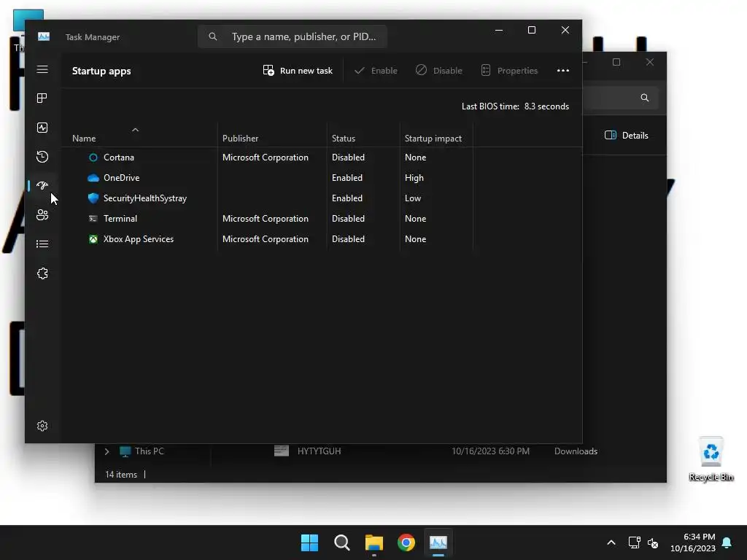Open the App history page icon

pos(42,157)
